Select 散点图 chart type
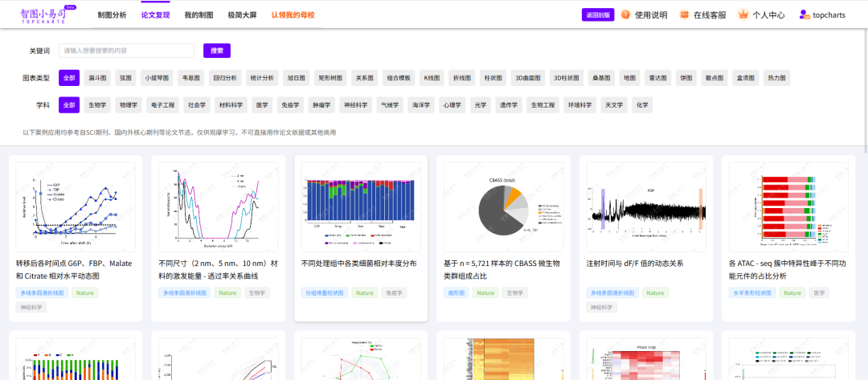Viewport: 868px width, 380px height. pyautogui.click(x=714, y=78)
